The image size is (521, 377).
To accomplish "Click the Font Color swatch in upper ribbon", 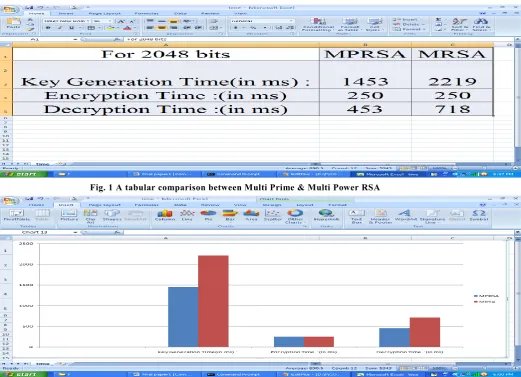I will (x=127, y=28).
